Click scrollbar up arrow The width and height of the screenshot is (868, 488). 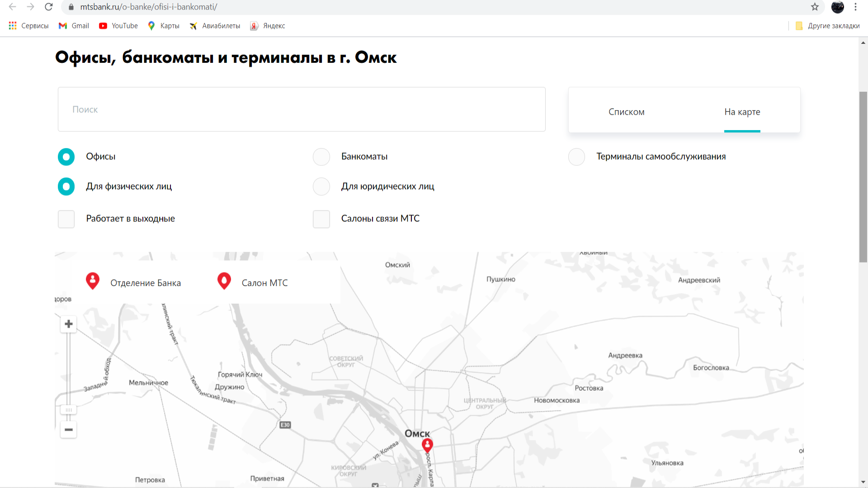click(863, 43)
